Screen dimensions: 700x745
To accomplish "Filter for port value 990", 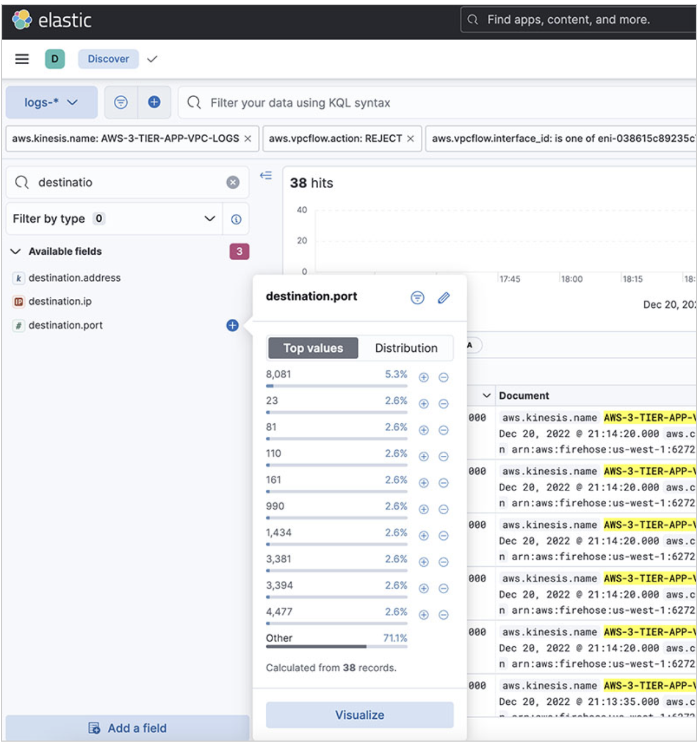I will (424, 509).
